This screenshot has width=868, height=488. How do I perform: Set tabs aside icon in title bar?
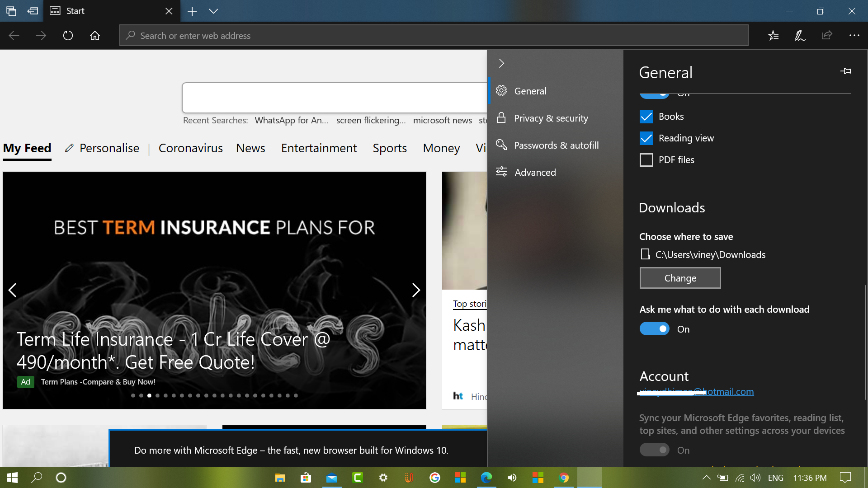[33, 11]
